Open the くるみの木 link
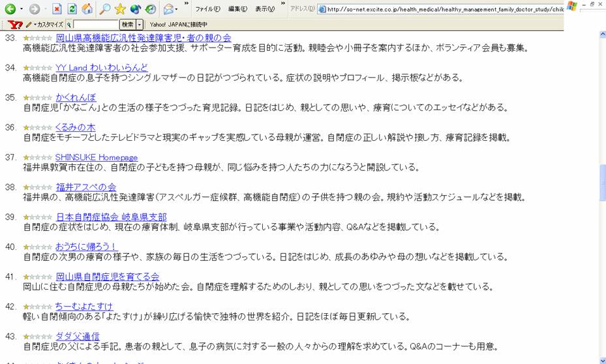 point(76,127)
